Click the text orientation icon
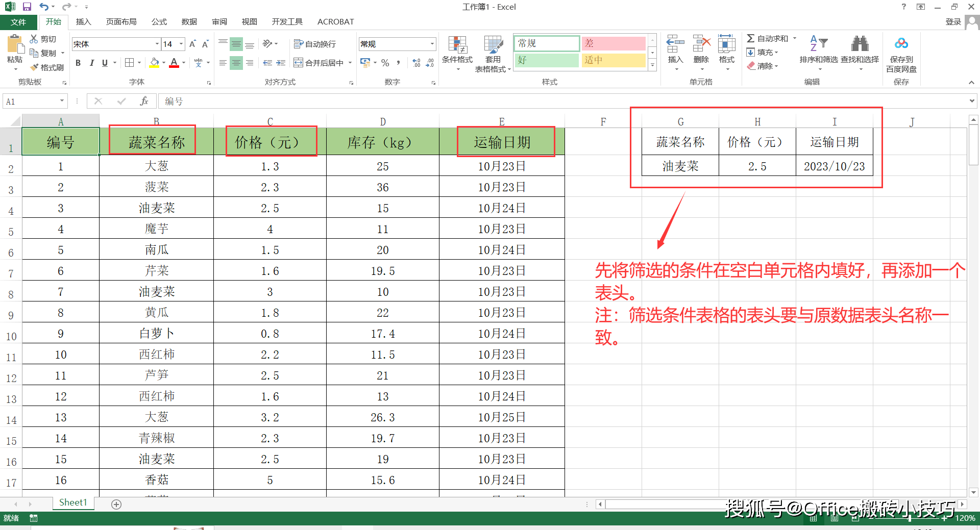 click(267, 44)
